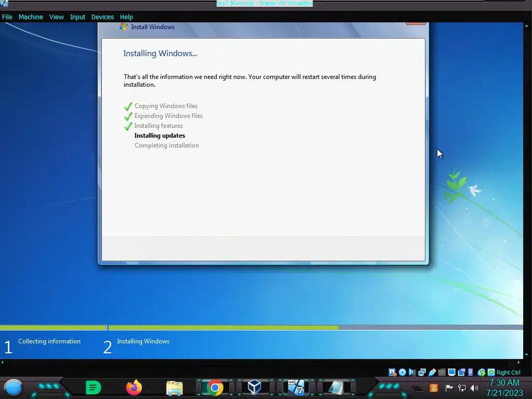Click the Right Ctrl host key label
This screenshot has width=532, height=399.
(x=508, y=372)
